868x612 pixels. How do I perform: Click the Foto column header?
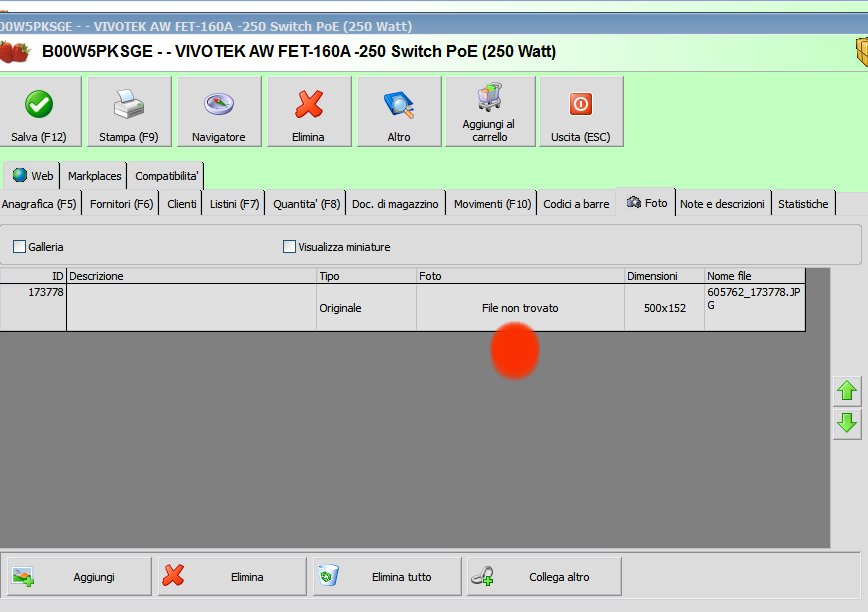click(x=520, y=276)
